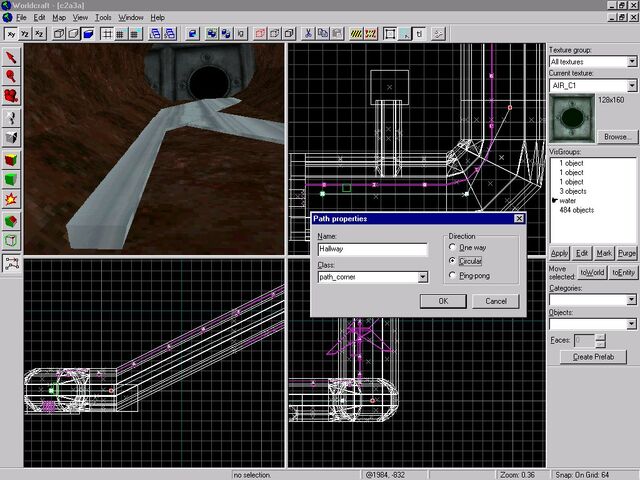Select the Apply decals tool
The height and width of the screenshot is (480, 640).
click(11, 199)
